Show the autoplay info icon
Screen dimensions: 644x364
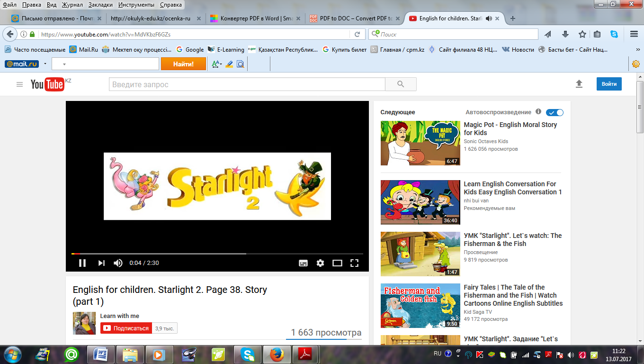coord(538,112)
